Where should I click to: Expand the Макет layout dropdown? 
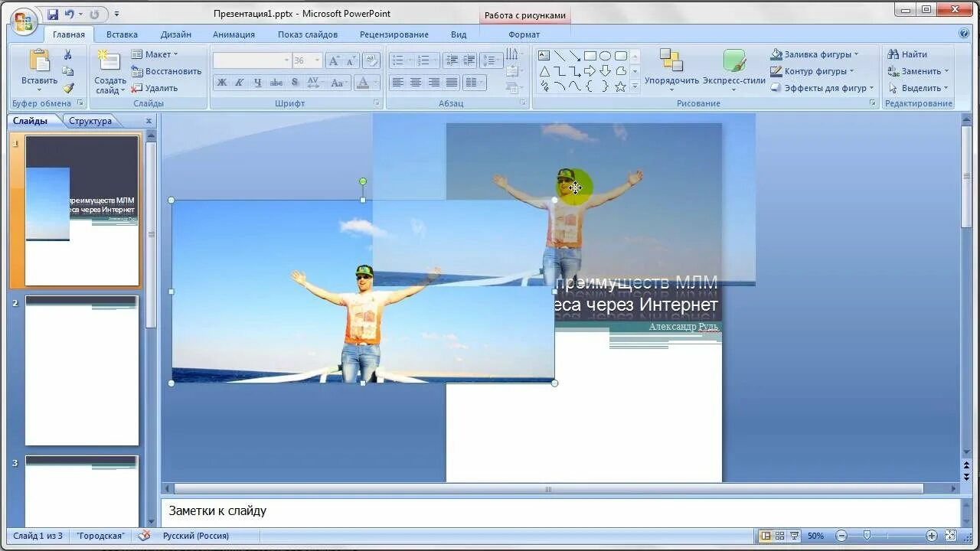[155, 54]
